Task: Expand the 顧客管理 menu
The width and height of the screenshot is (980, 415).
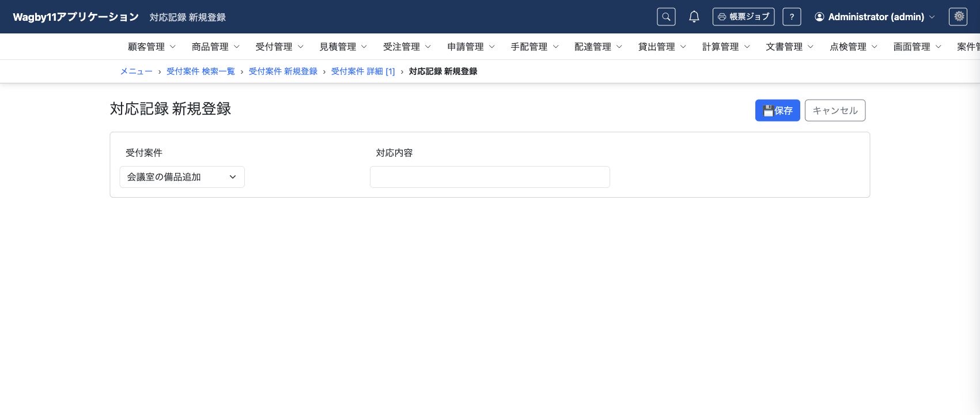Action: pyautogui.click(x=152, y=47)
